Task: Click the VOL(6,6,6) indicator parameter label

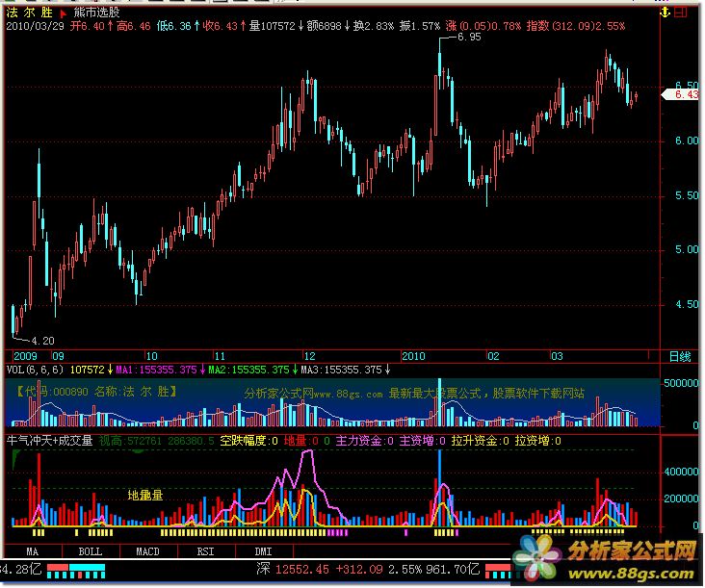Action: (36, 369)
